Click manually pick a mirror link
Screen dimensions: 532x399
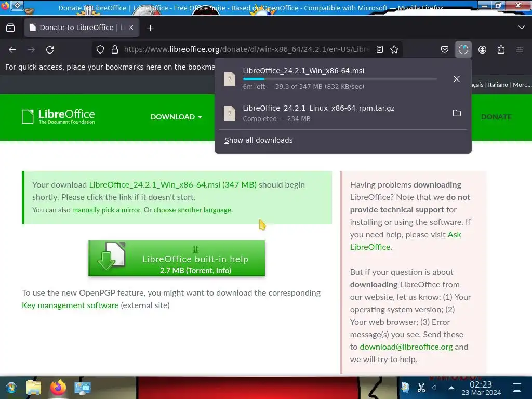(106, 210)
